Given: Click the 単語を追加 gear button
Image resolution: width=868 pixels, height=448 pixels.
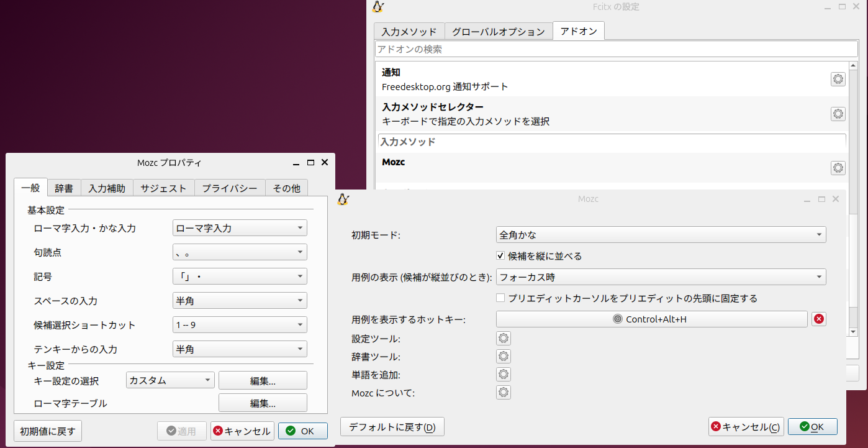Looking at the screenshot, I should click(x=504, y=375).
